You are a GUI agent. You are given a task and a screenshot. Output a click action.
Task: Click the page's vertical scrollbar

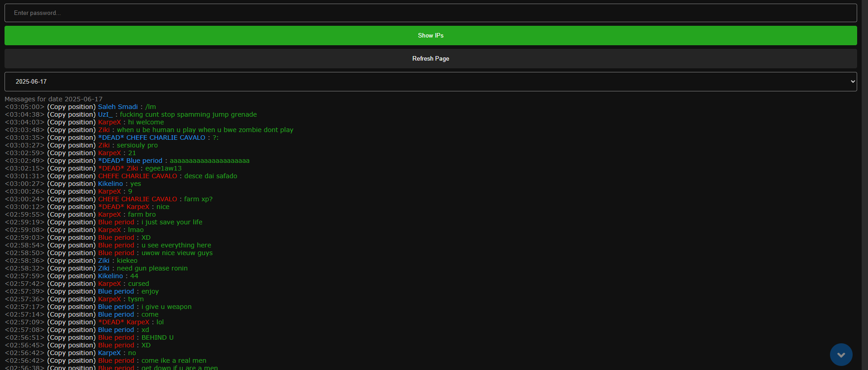pos(864,181)
